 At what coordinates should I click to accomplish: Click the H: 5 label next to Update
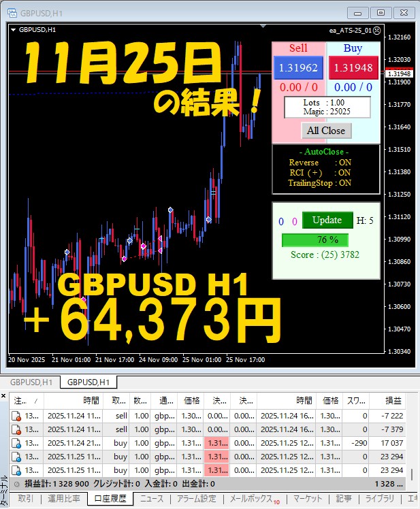pos(365,220)
